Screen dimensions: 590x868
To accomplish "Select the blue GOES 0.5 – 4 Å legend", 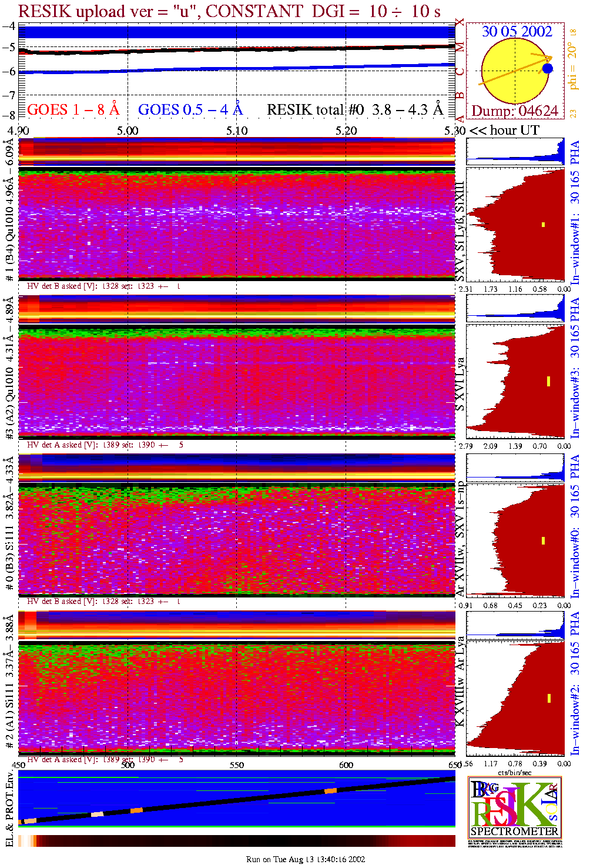I will 190,110.
